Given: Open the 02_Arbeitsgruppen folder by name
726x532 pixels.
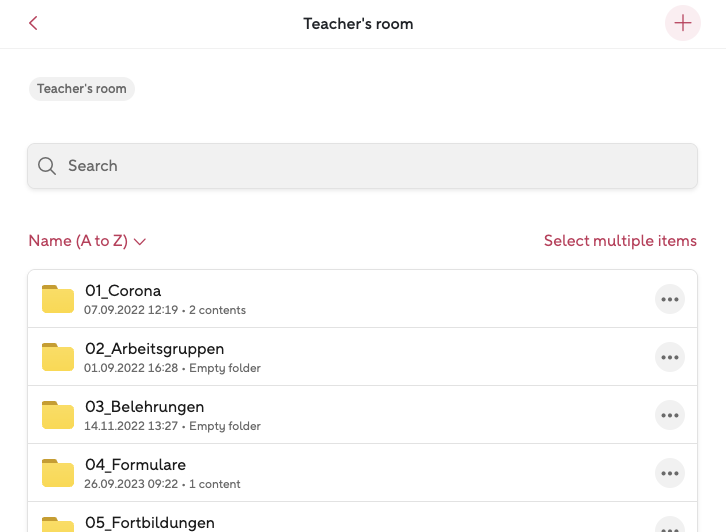Looking at the screenshot, I should (154, 349).
